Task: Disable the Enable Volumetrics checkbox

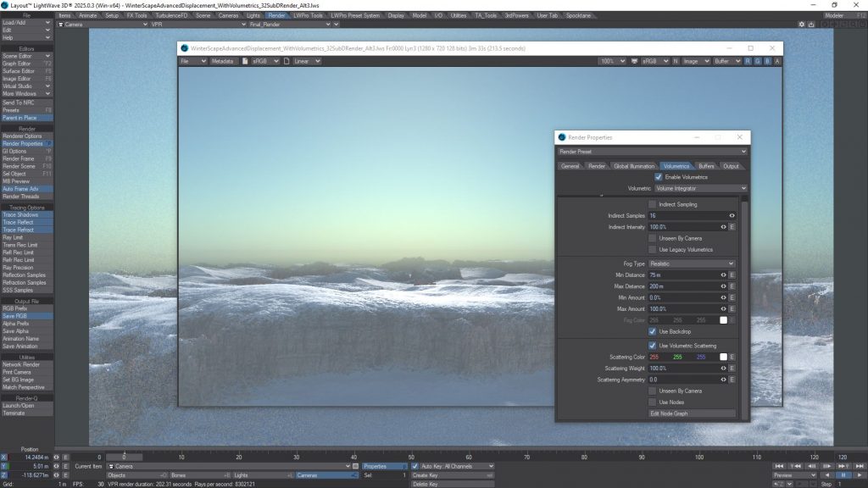Action: (x=659, y=177)
